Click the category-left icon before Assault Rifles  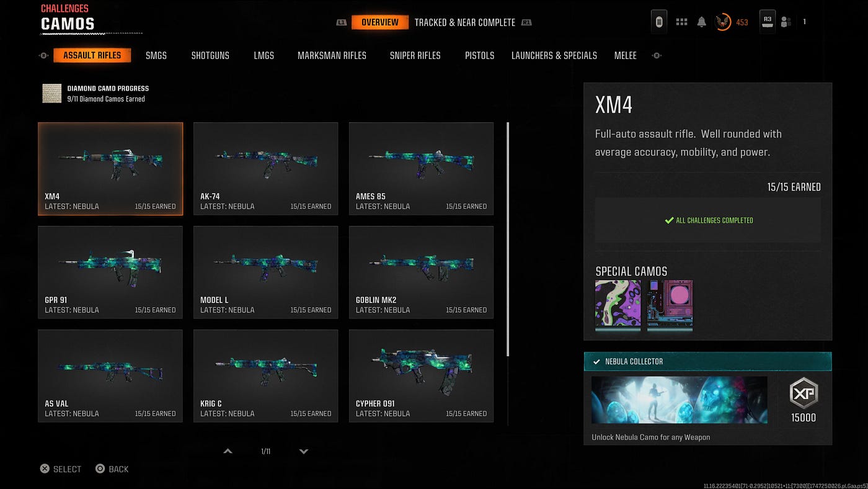pos(43,56)
